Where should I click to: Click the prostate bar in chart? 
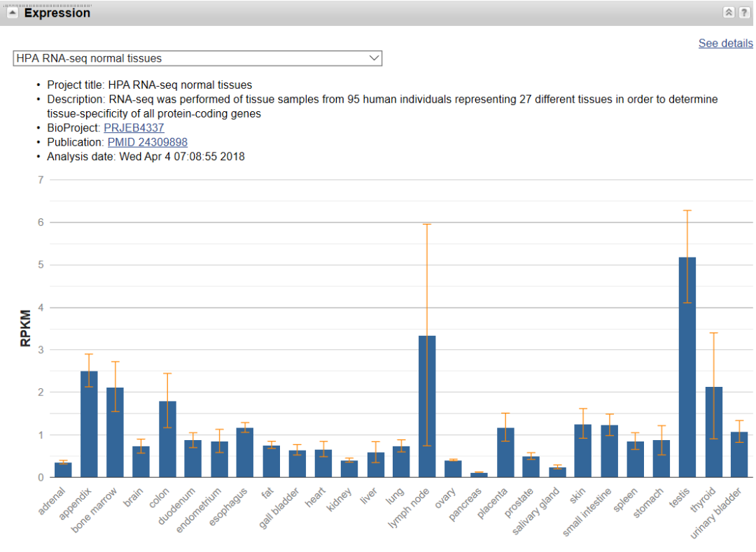pyautogui.click(x=531, y=467)
